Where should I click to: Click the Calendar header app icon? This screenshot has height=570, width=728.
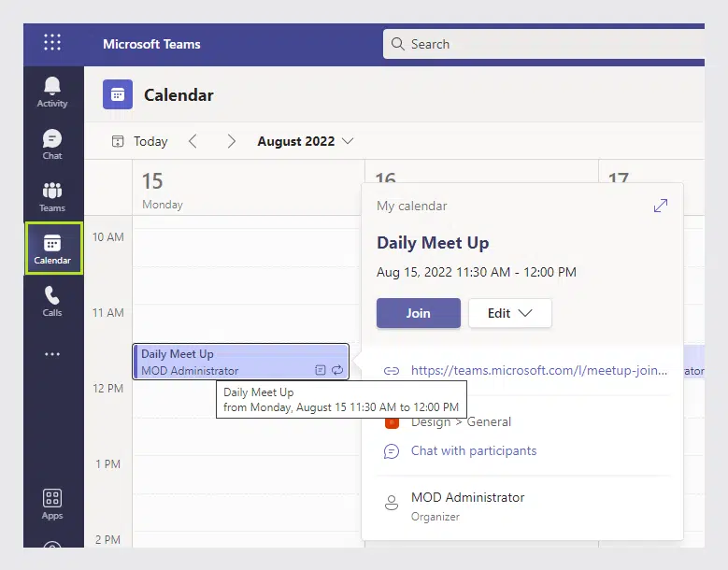tap(118, 94)
